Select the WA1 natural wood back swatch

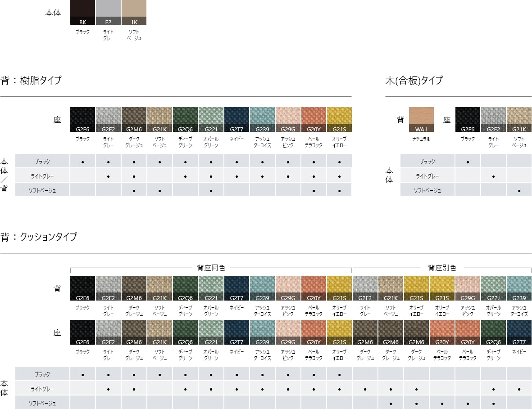click(x=421, y=120)
